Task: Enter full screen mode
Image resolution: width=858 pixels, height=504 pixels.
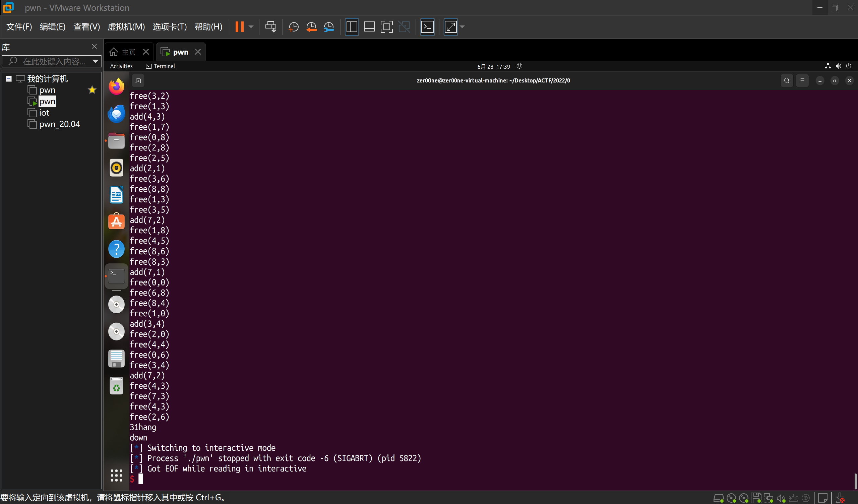Action: tap(387, 26)
